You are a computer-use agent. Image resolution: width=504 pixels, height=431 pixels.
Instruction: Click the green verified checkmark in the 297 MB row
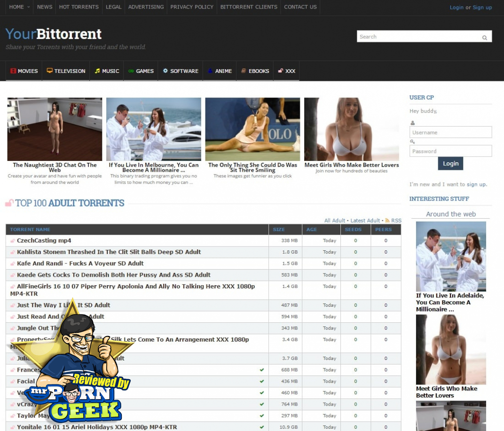[x=262, y=416]
